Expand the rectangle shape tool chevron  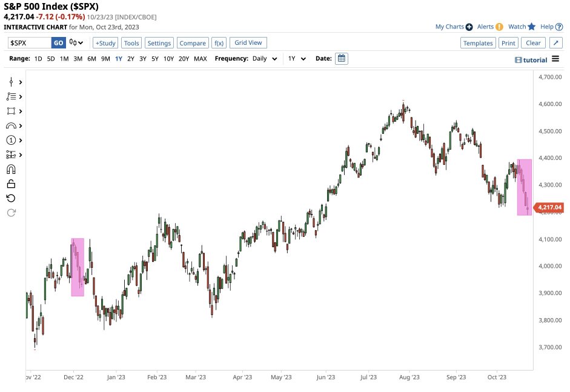coord(21,111)
